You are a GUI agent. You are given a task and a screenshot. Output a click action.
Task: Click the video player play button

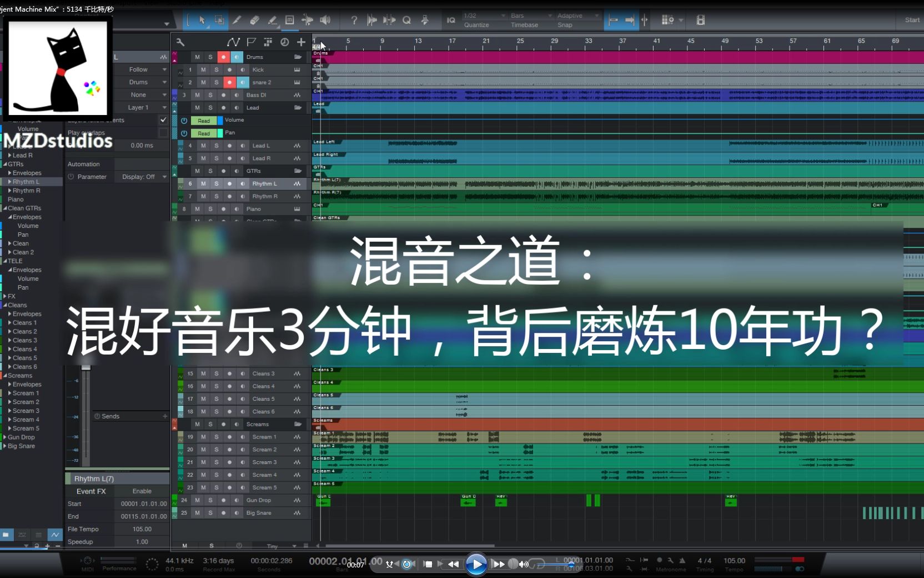[x=475, y=564]
